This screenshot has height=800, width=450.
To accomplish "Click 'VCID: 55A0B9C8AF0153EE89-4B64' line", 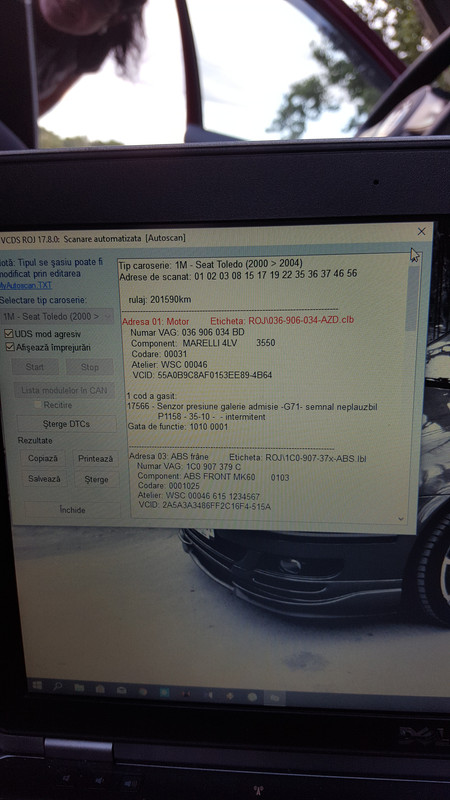I will (x=202, y=375).
